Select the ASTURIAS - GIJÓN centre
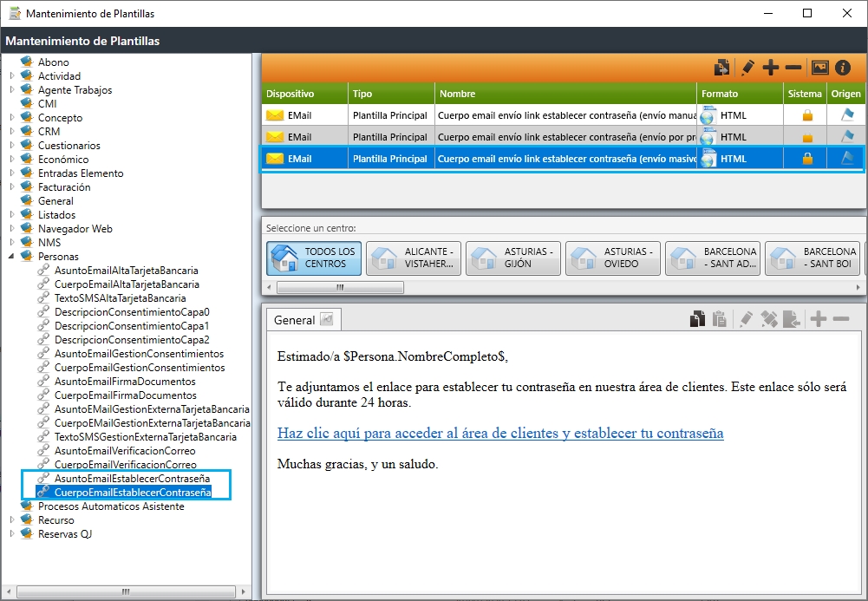Image resolution: width=868 pixels, height=601 pixels. (x=513, y=258)
